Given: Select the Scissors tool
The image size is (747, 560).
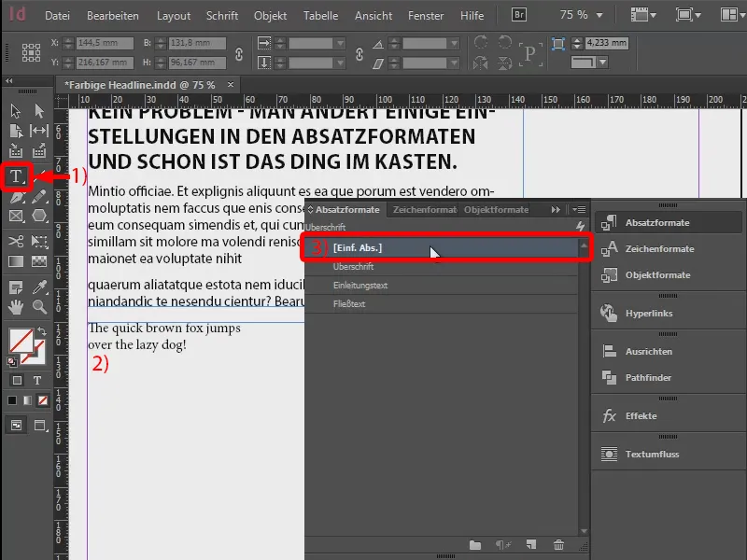Looking at the screenshot, I should (15, 242).
